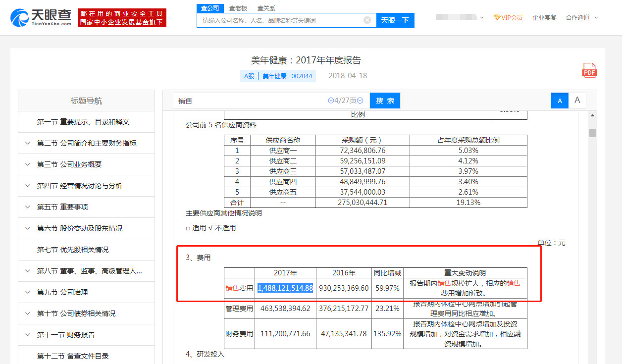Viewport: 622px width, 364px height.
Task: Switch to small font size A
Action: (560, 101)
